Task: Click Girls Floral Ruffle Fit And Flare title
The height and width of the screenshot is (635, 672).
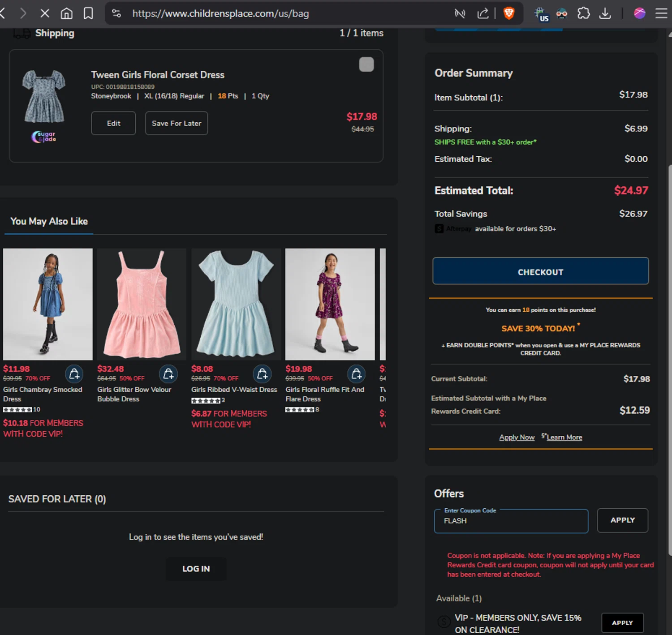Action: 325,394
